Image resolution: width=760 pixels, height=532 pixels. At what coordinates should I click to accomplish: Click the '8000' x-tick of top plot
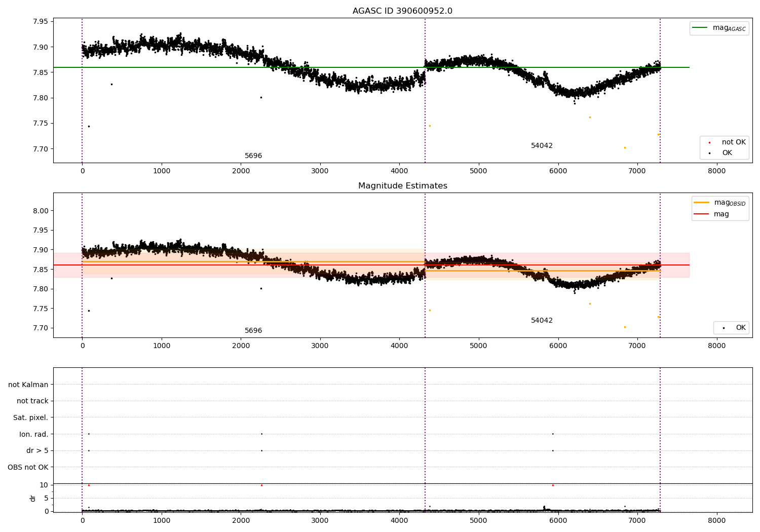point(716,171)
